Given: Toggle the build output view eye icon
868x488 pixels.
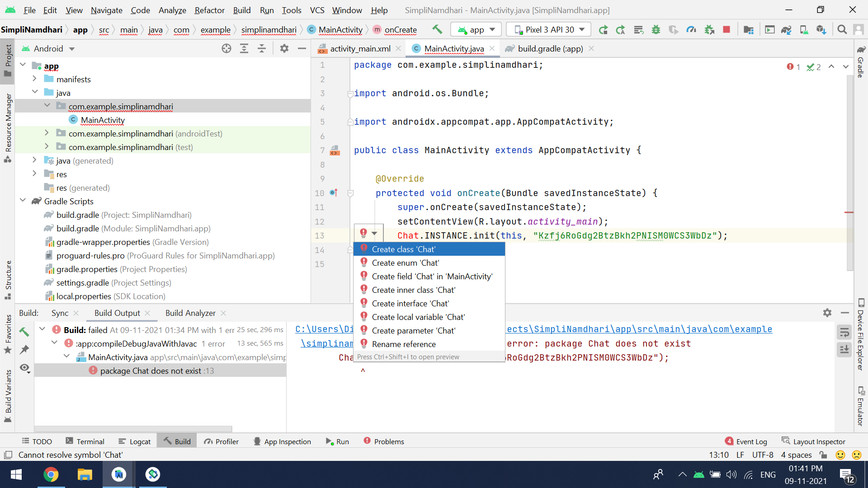Looking at the screenshot, I should [25, 368].
